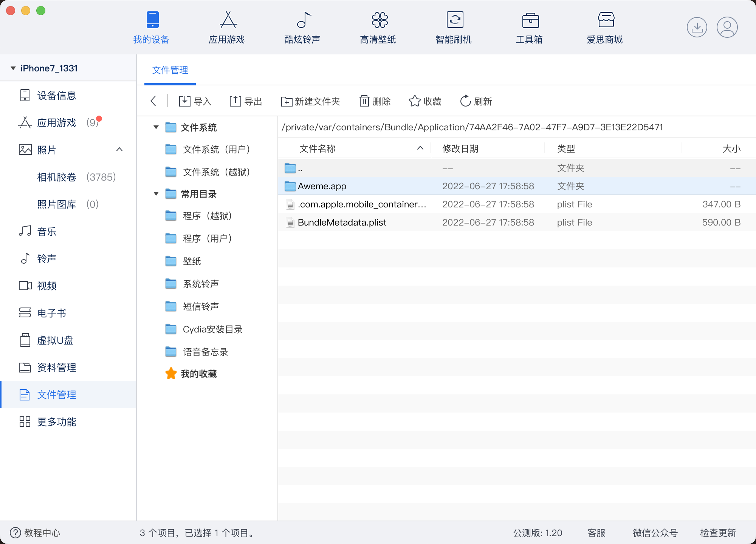
Task: Go back with the left arrow
Action: (x=153, y=101)
